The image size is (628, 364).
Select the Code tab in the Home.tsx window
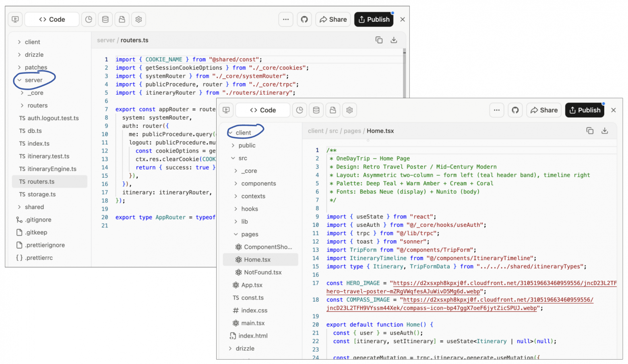[x=262, y=110]
